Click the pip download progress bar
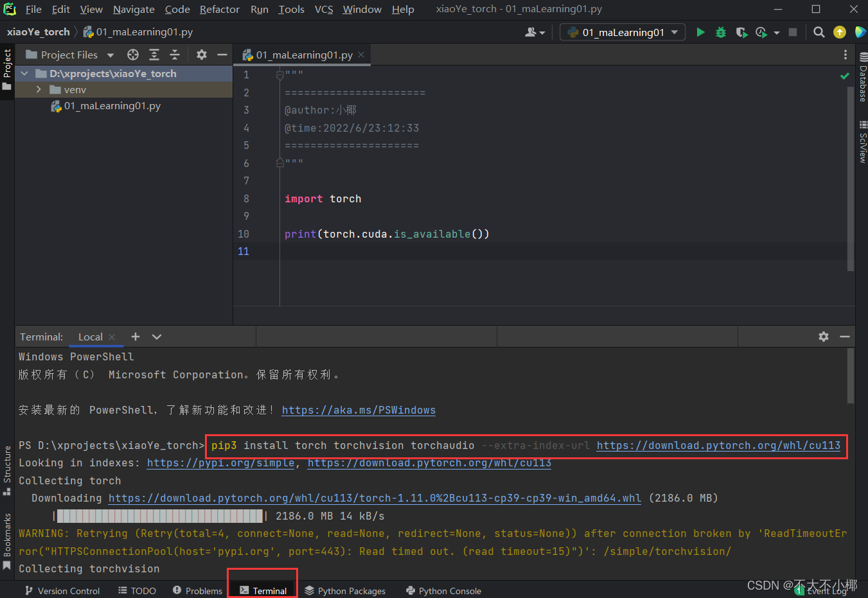868x598 pixels. click(x=159, y=516)
